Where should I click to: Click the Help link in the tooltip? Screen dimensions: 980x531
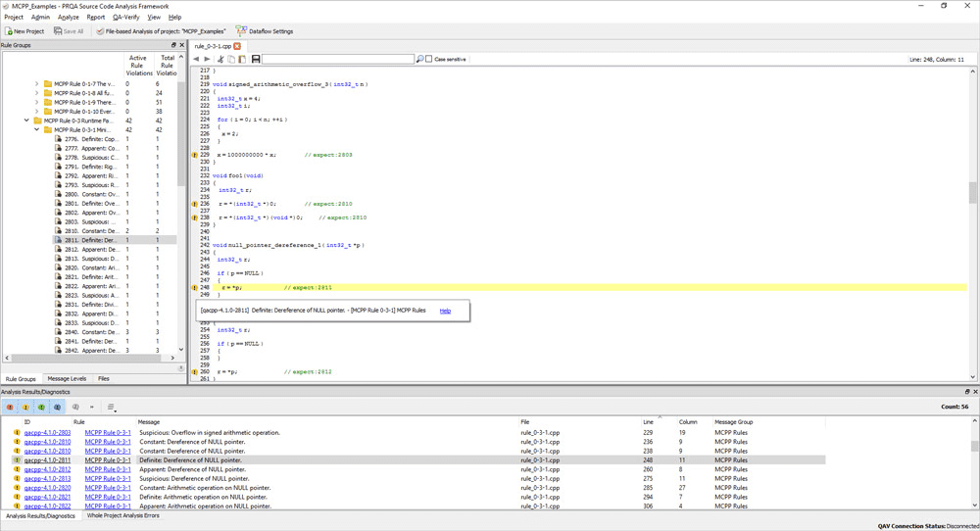tap(445, 311)
